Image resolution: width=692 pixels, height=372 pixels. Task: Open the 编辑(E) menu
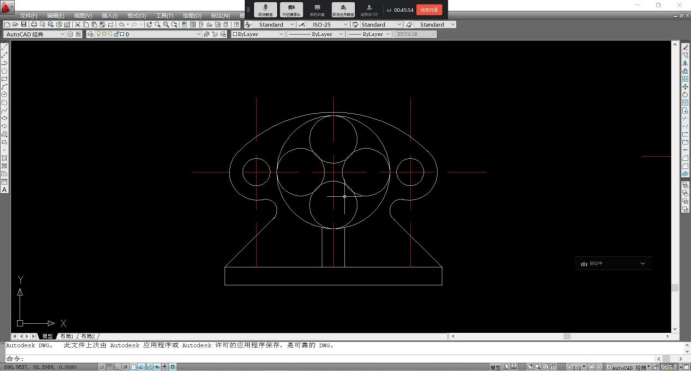tap(56, 16)
